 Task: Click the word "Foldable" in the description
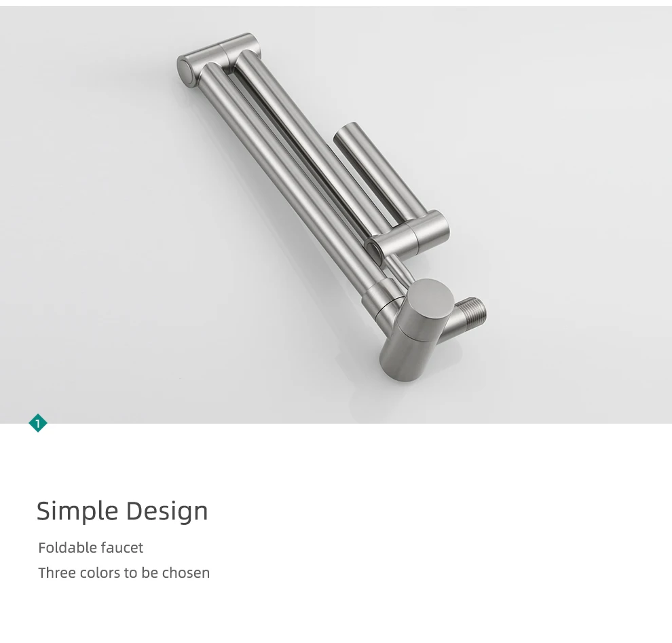click(x=68, y=547)
